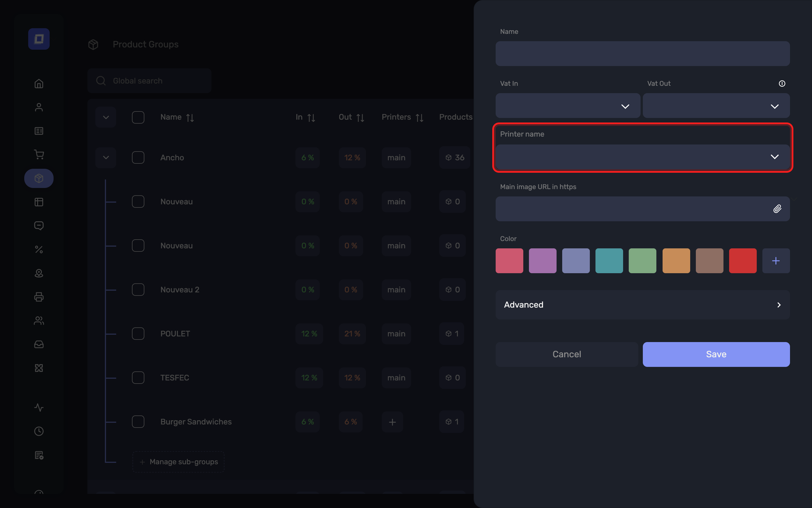Open the Home sidebar icon
812x508 pixels.
[39, 84]
